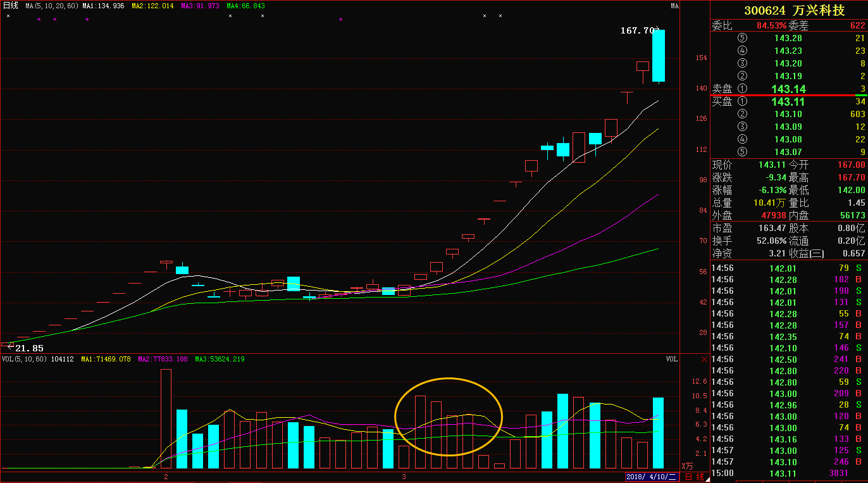Click volume MA2:77833.188 value

tap(163, 360)
